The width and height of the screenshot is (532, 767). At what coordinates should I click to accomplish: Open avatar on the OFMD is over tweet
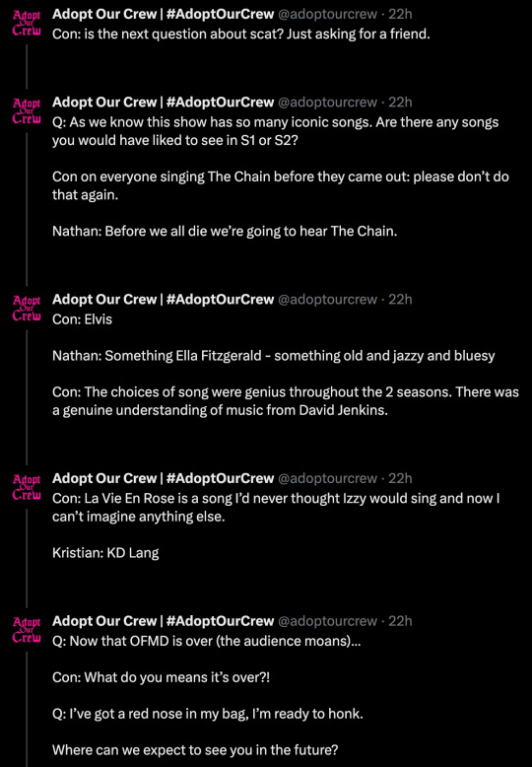coord(27,630)
